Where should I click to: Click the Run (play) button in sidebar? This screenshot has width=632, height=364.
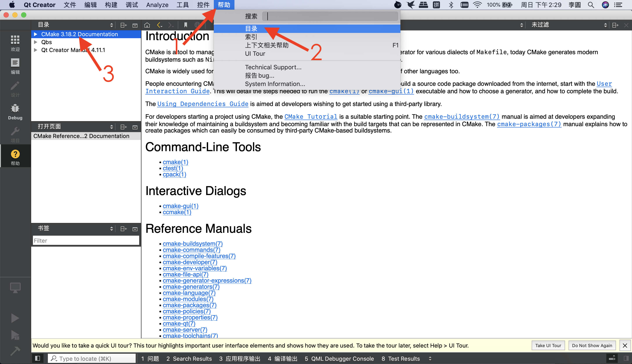(x=15, y=318)
